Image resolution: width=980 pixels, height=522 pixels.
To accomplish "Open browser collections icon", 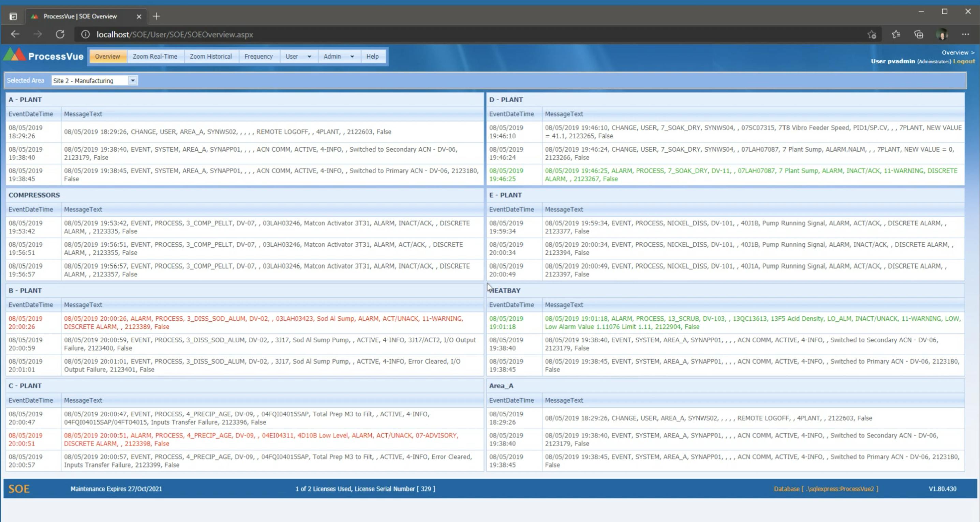I will pyautogui.click(x=919, y=35).
